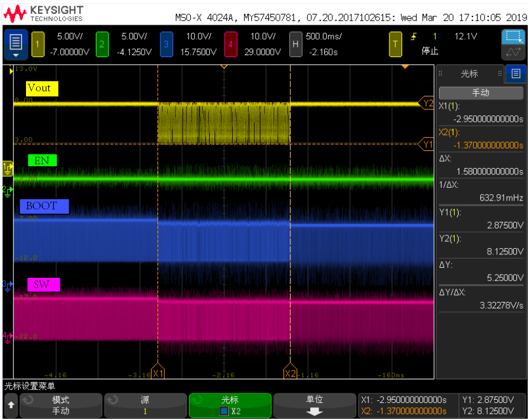Select channel 2 green badge

tap(102, 44)
